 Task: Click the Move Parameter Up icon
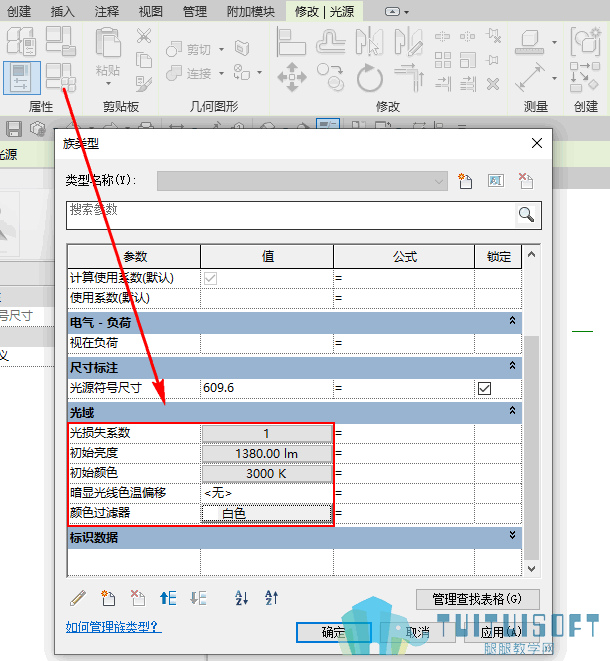[168, 598]
